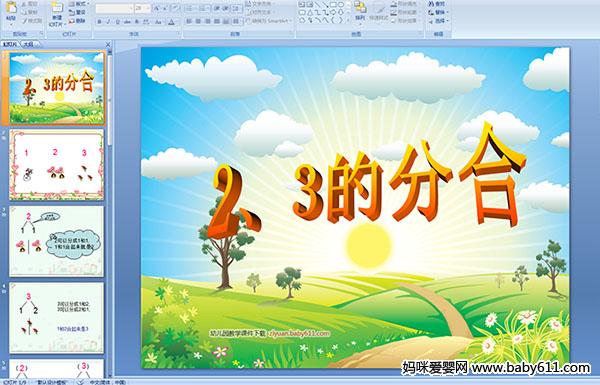Click the Paste clipboard icon

pyautogui.click(x=11, y=7)
